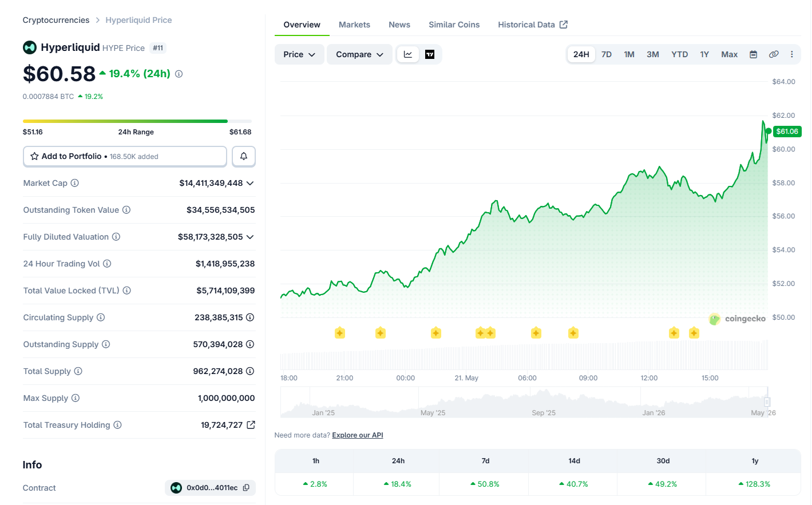812x505 pixels.
Task: Click the chart share link icon
Action: point(774,54)
